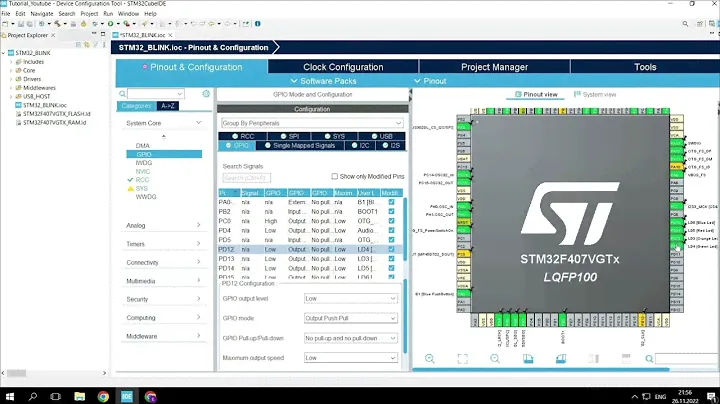This screenshot has height=404, width=720.
Task: Switch to the Clock Configuration tab
Action: pyautogui.click(x=343, y=67)
